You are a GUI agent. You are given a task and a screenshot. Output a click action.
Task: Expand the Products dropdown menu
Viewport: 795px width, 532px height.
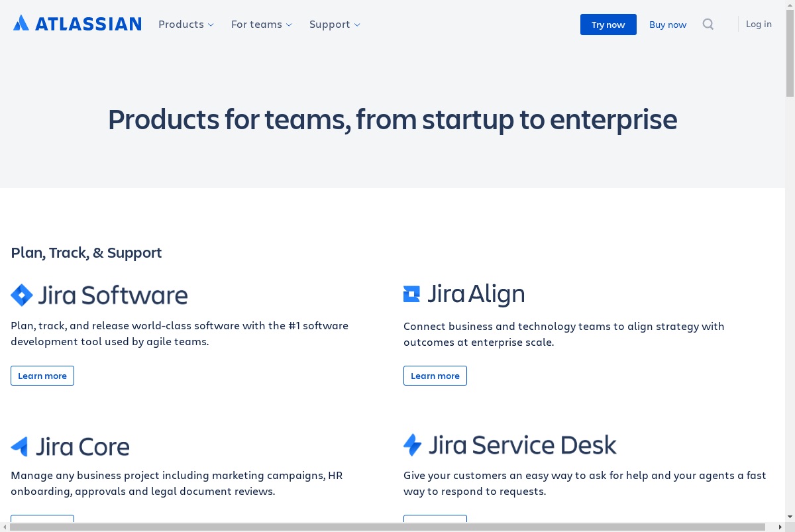[186, 25]
